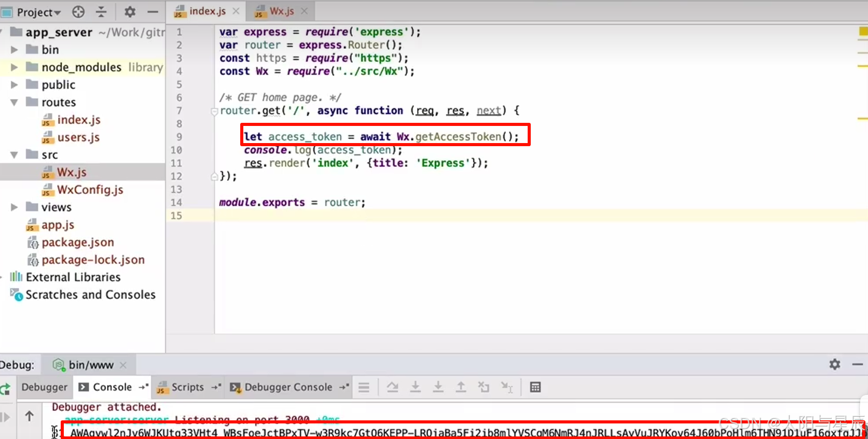868x439 pixels.
Task: Click the collapse all icon in Project panel
Action: [101, 11]
